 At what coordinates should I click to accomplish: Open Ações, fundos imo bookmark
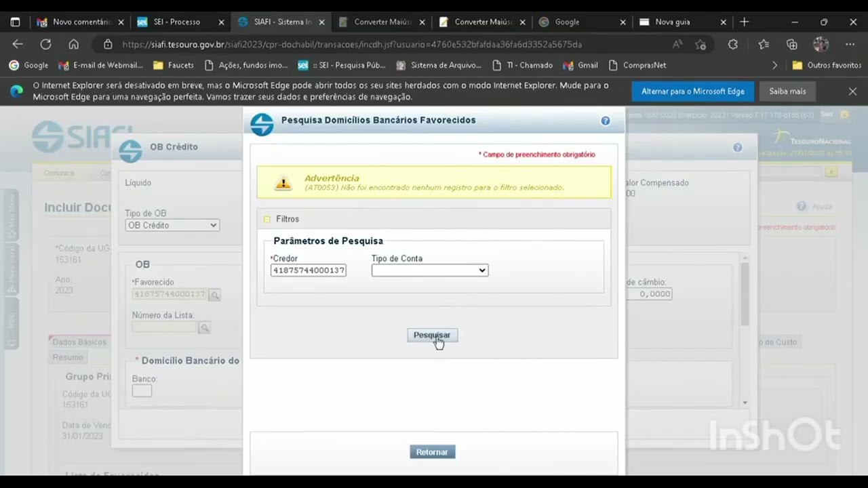[245, 65]
